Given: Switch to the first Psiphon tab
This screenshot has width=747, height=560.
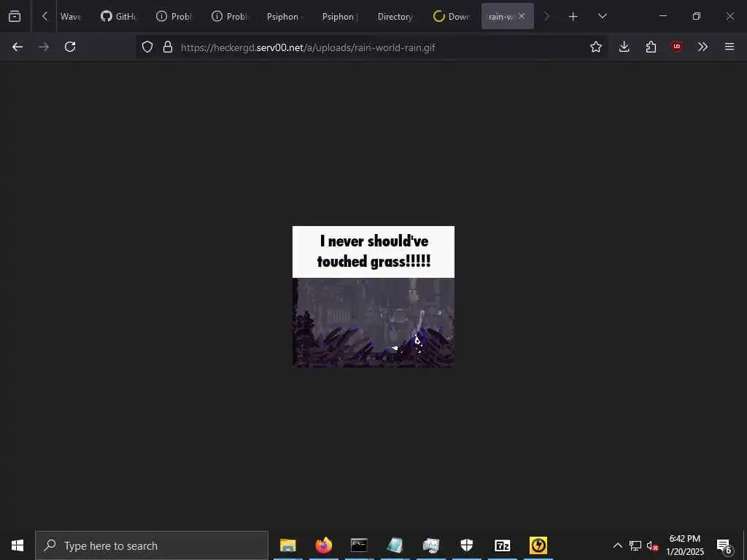Looking at the screenshot, I should pyautogui.click(x=285, y=17).
